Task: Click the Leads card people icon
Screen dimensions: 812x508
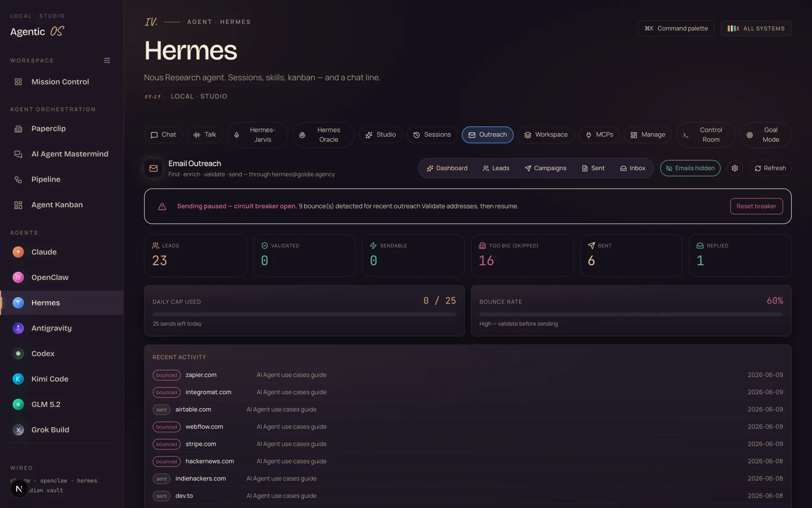Action: click(x=156, y=246)
